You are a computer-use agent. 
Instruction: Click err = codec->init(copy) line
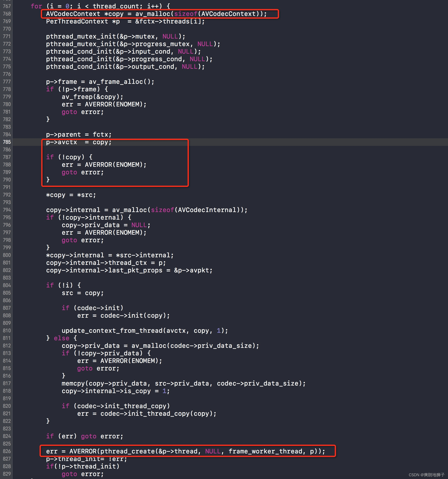(124, 315)
